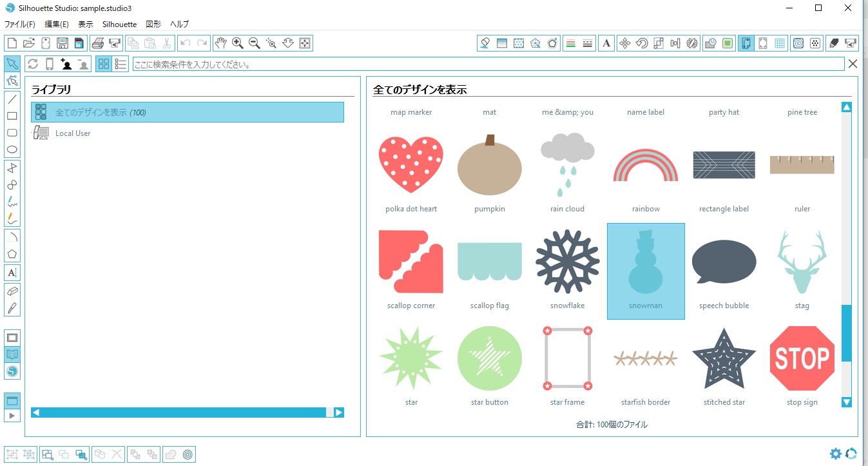Click the Print icon in toolbar
Screen dimensions: 868x466
tap(97, 43)
